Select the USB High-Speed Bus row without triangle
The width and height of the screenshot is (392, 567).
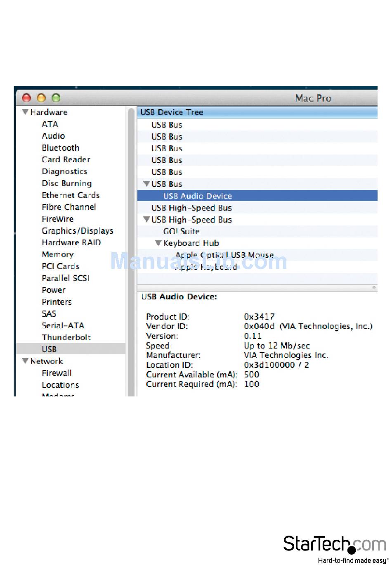coord(257,208)
